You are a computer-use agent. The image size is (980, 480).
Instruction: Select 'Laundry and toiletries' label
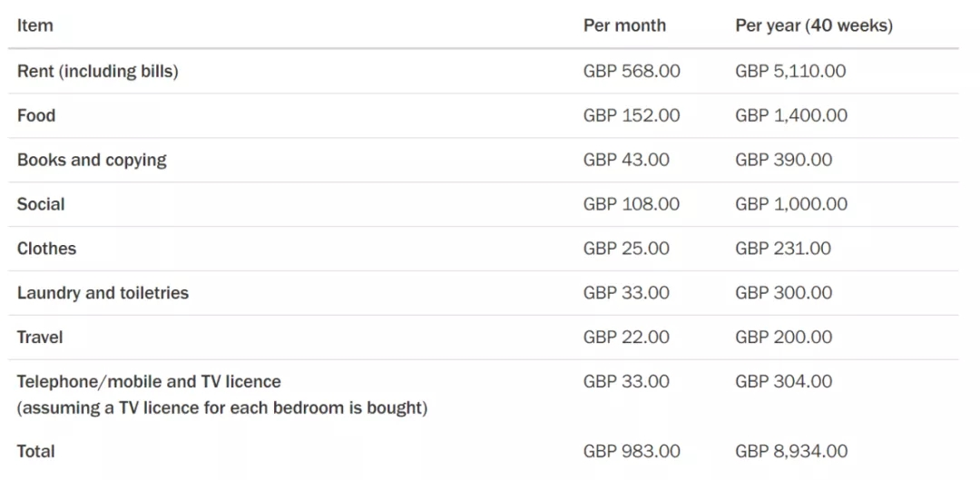[103, 293]
